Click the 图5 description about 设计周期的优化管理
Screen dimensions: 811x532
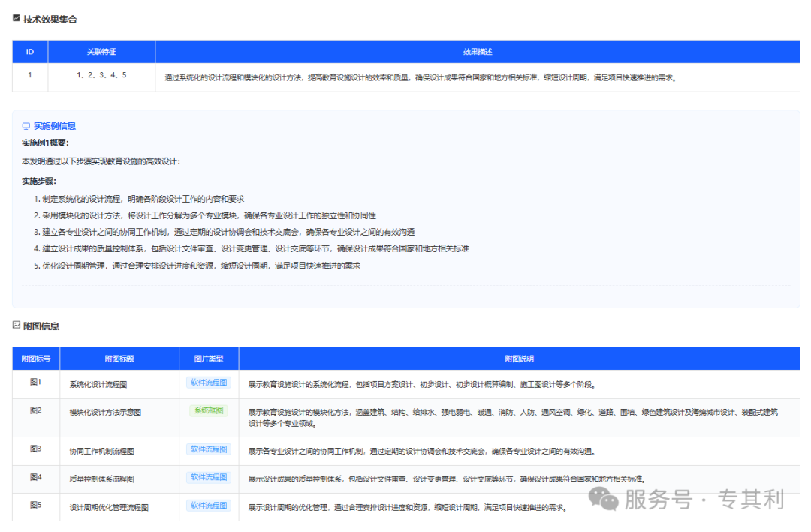coord(408,508)
